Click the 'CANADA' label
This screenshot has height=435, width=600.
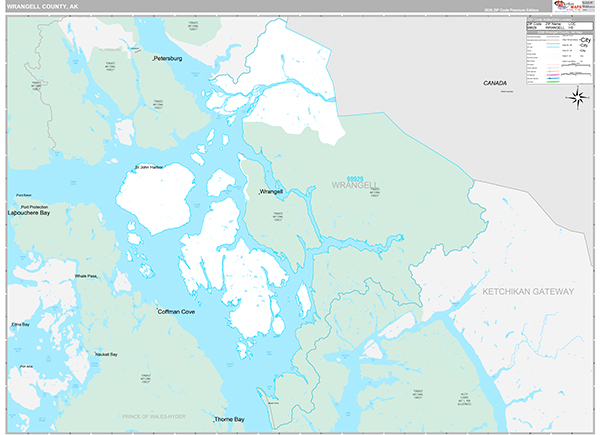(495, 83)
